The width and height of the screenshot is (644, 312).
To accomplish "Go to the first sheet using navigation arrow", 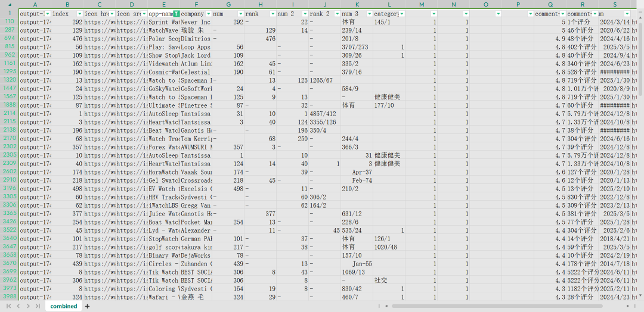I will point(8,306).
